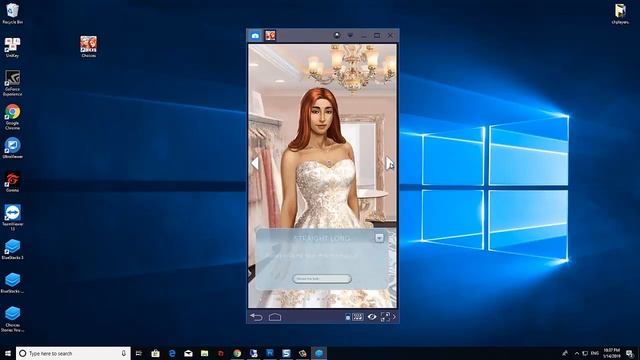The image size is (640, 360).
Task: Open the UltraViewer desktop shortcut
Action: click(12, 148)
